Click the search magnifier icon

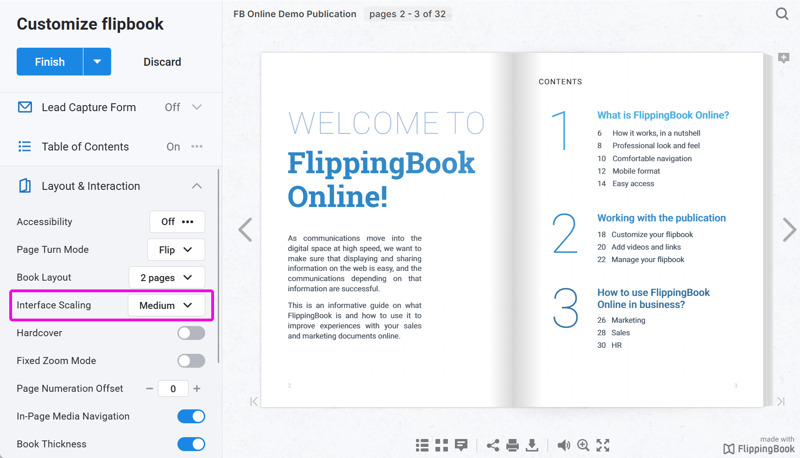(782, 14)
